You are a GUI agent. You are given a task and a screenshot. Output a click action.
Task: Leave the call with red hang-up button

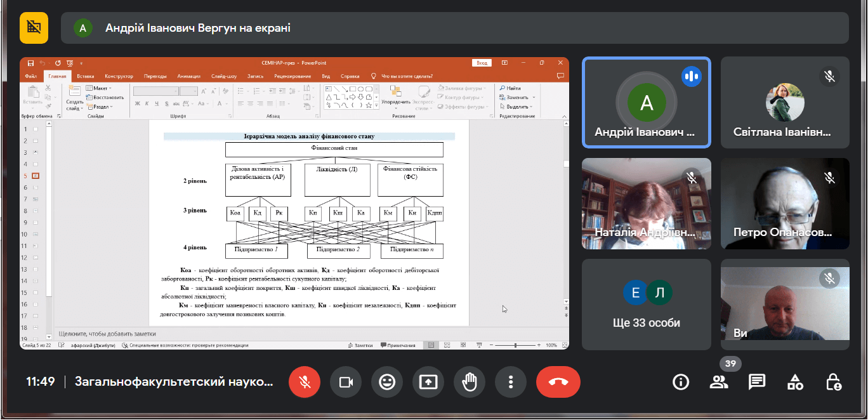tap(558, 382)
